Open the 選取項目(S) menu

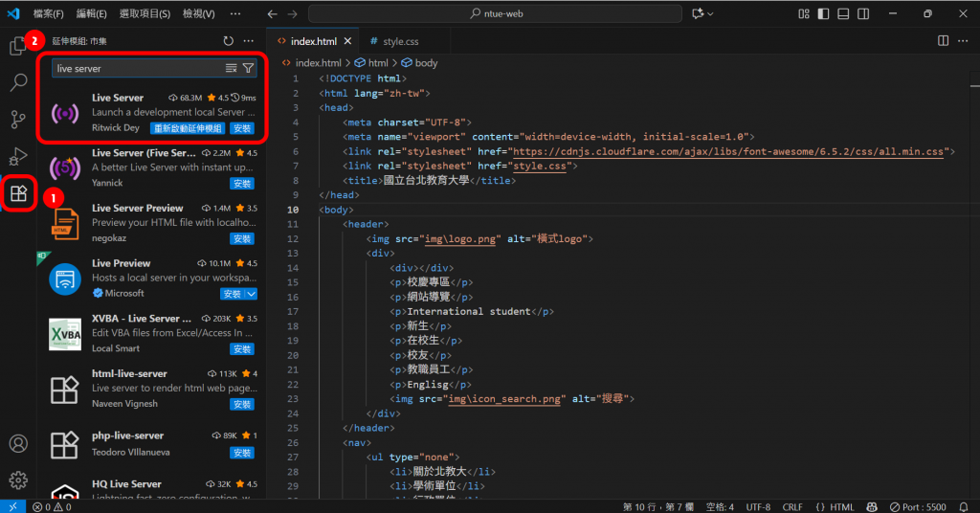click(x=145, y=13)
